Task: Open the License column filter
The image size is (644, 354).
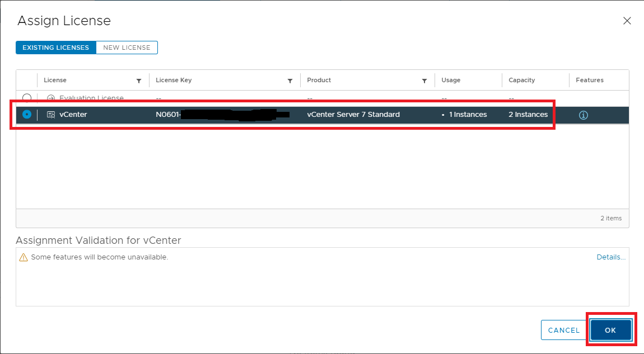Action: [x=139, y=81]
